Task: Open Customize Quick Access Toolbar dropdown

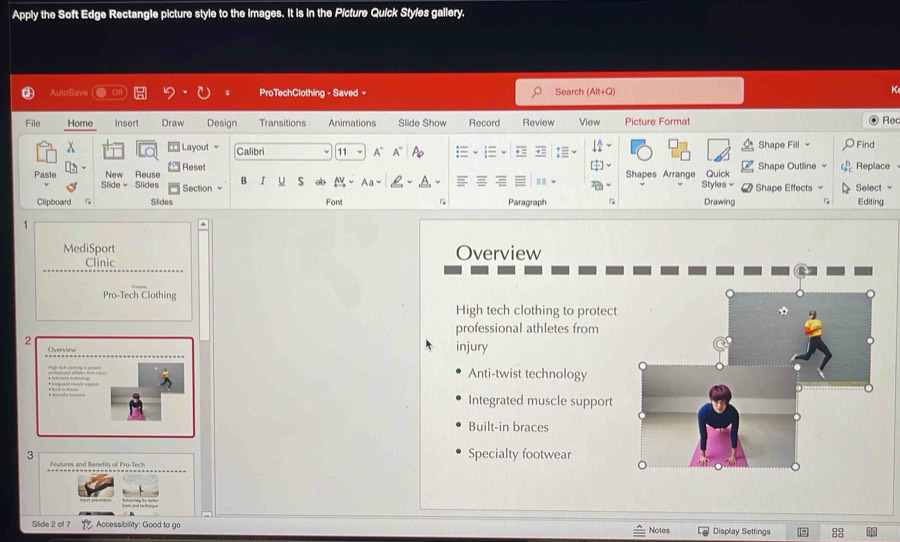Action: coord(228,92)
